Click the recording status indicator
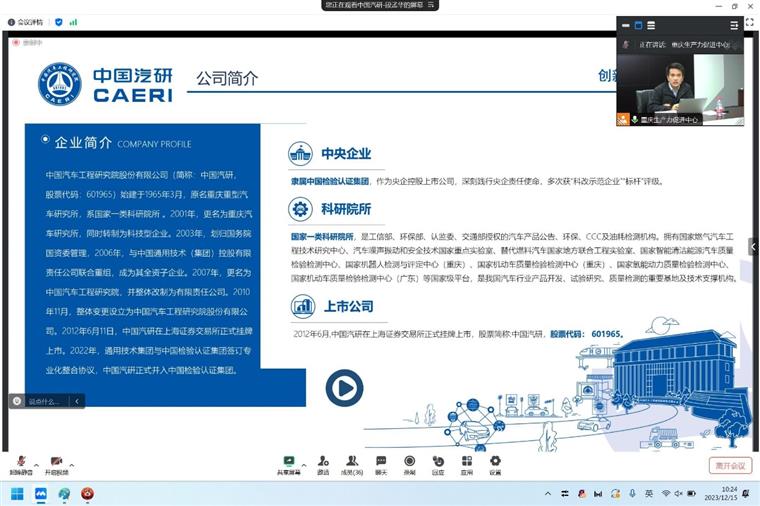This screenshot has height=506, width=760. pyautogui.click(x=27, y=43)
